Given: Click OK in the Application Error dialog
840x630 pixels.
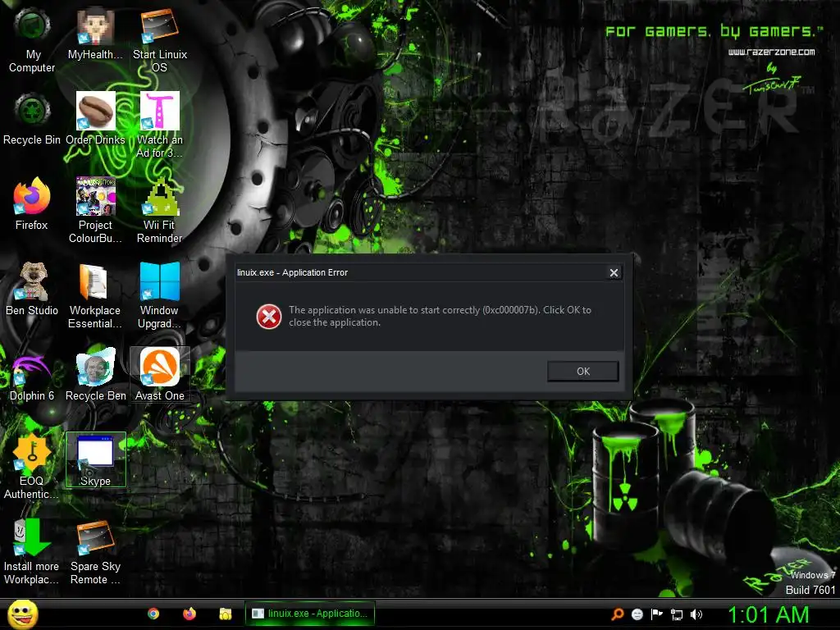Looking at the screenshot, I should click(583, 372).
